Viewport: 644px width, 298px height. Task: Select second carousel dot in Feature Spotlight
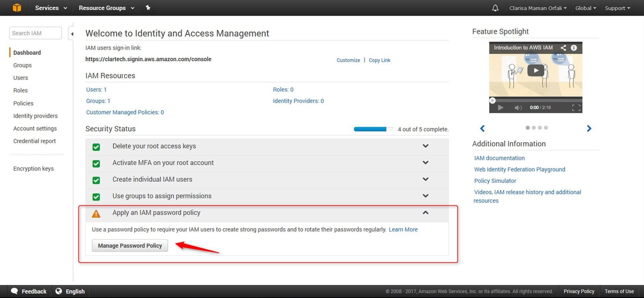click(534, 128)
